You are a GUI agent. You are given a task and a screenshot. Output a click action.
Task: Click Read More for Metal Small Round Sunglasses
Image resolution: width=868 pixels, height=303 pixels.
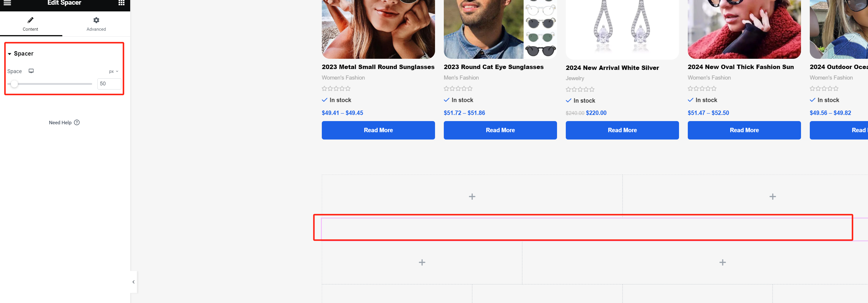378,130
